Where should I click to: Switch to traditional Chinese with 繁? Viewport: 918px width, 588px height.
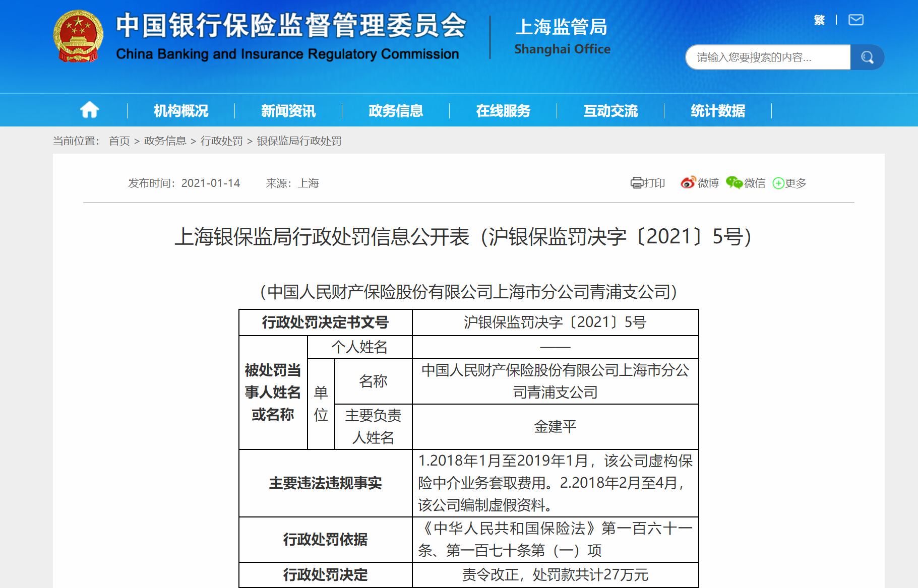click(819, 20)
